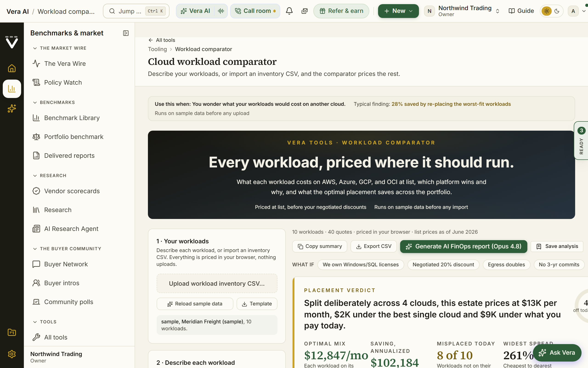The width and height of the screenshot is (588, 368).
Task: Open the Vera AI assistant button
Action: click(x=195, y=11)
